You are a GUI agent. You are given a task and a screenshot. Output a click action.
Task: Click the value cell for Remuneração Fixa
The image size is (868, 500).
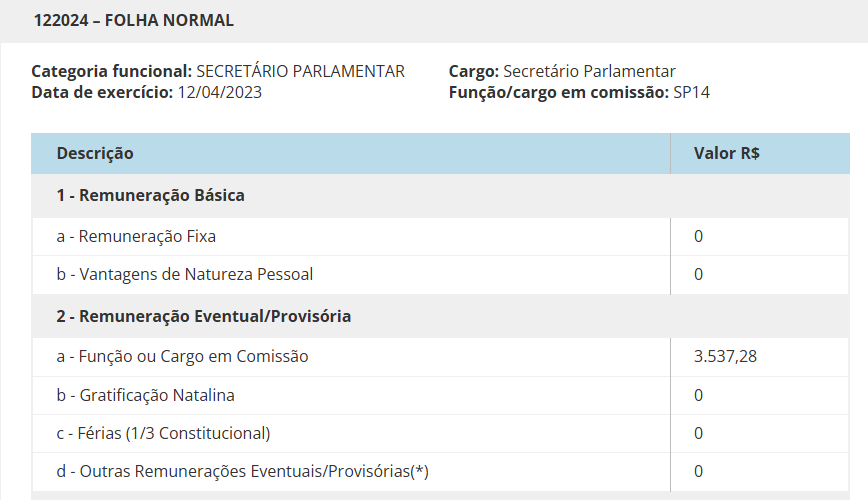pyautogui.click(x=699, y=237)
